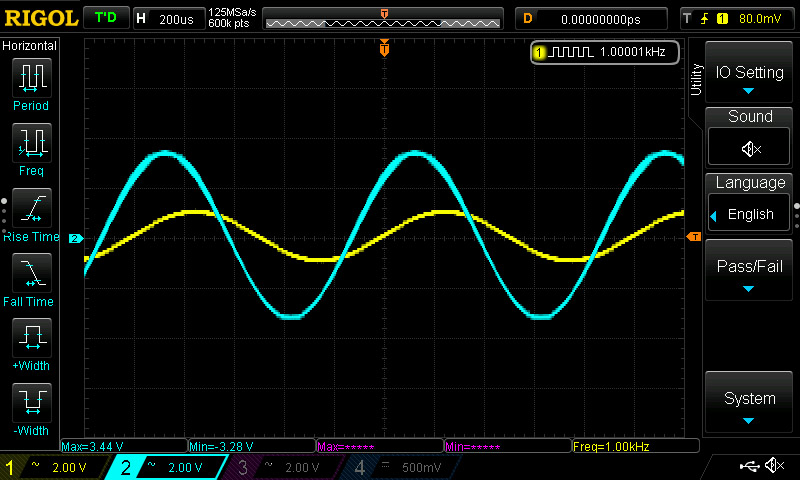Image resolution: width=800 pixels, height=480 pixels.
Task: Click the channel 4 500mV scale
Action: click(421, 467)
